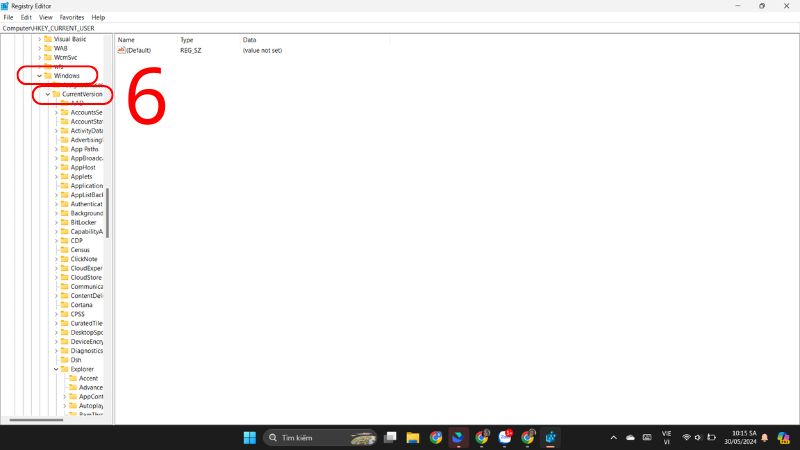Select the (Default) string value icon
The image size is (800, 450).
[x=121, y=50]
